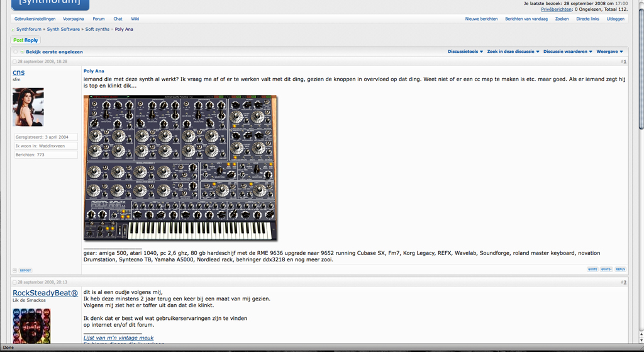Image resolution: width=644 pixels, height=352 pixels.
Task: Click the synthforum logo banner
Action: tap(50, 4)
